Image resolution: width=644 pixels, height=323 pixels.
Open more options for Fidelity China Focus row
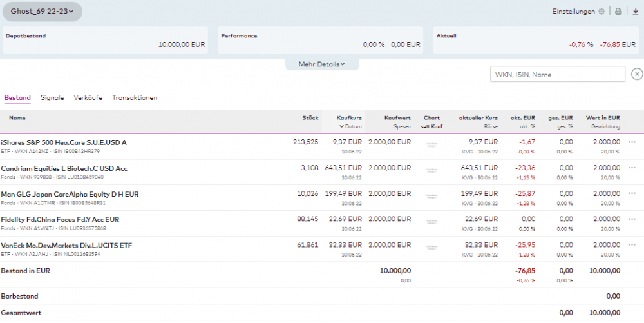[x=632, y=219]
